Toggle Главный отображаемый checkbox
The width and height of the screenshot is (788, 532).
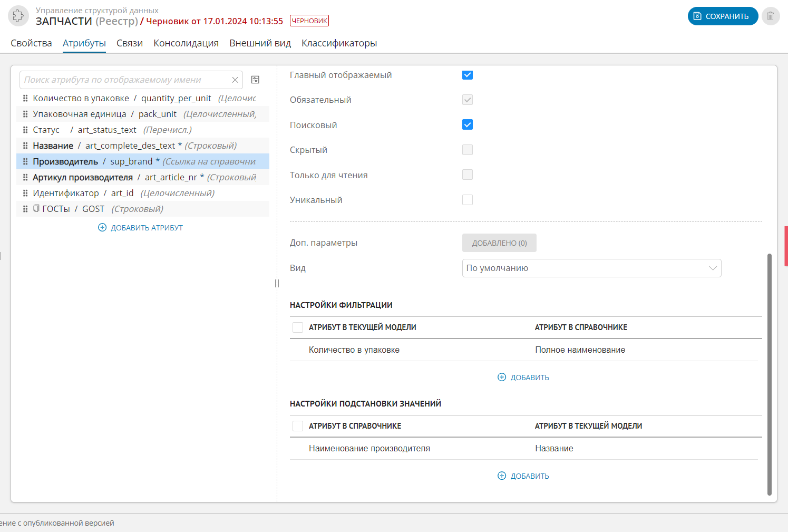point(468,75)
